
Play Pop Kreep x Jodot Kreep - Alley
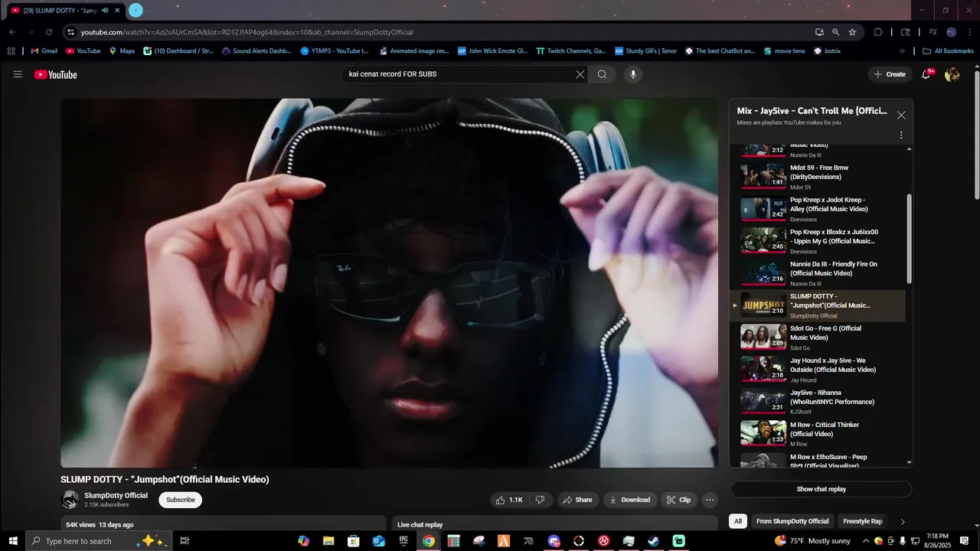click(819, 208)
